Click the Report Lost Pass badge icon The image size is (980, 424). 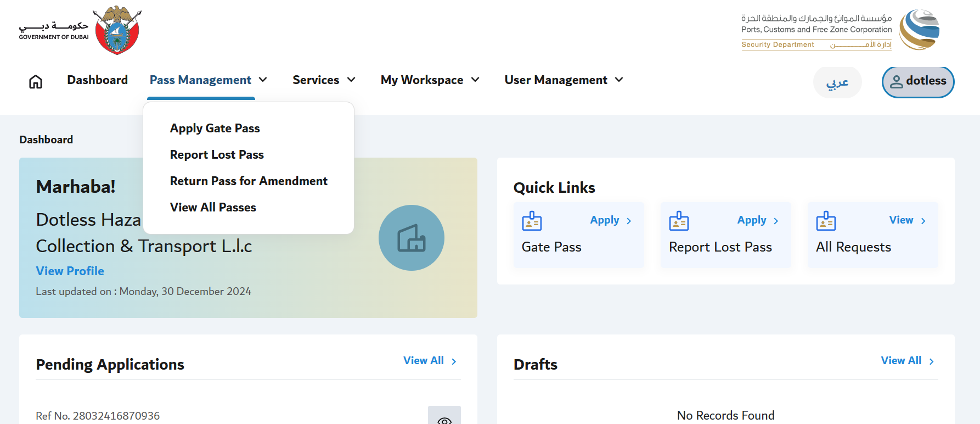[679, 221]
